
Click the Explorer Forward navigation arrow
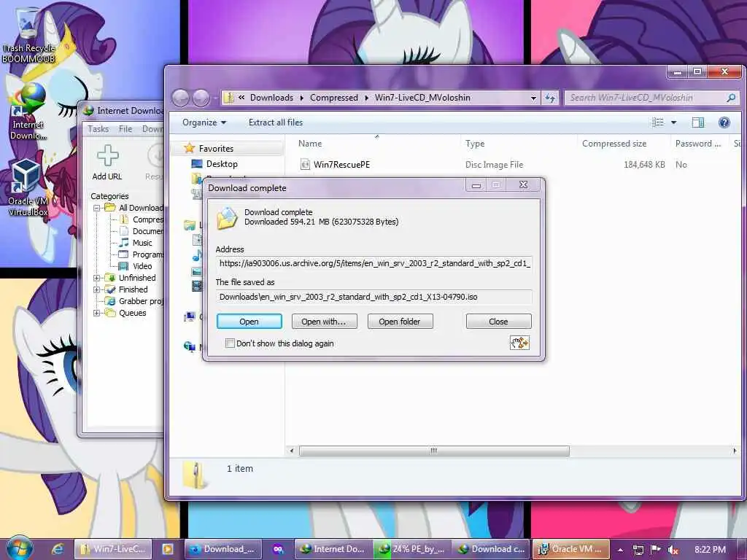[x=201, y=98]
